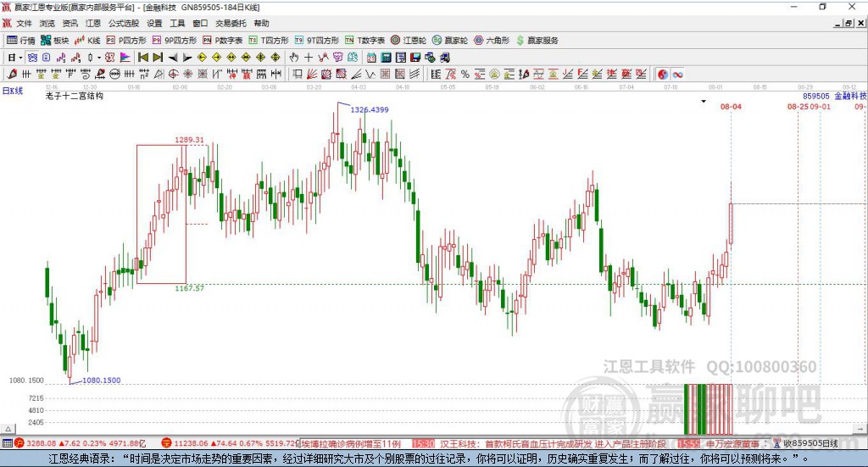Select the red target circle tool
This screenshot has height=467, width=868.
tap(173, 74)
